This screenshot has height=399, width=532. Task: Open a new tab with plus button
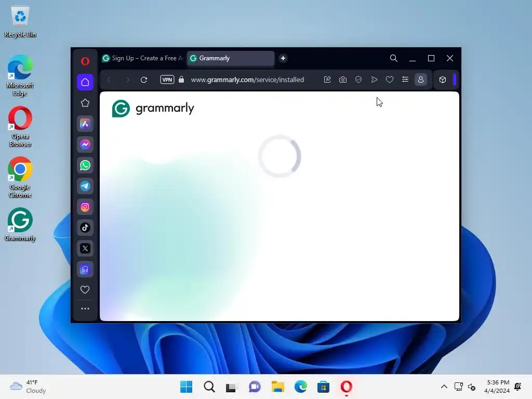pos(283,58)
